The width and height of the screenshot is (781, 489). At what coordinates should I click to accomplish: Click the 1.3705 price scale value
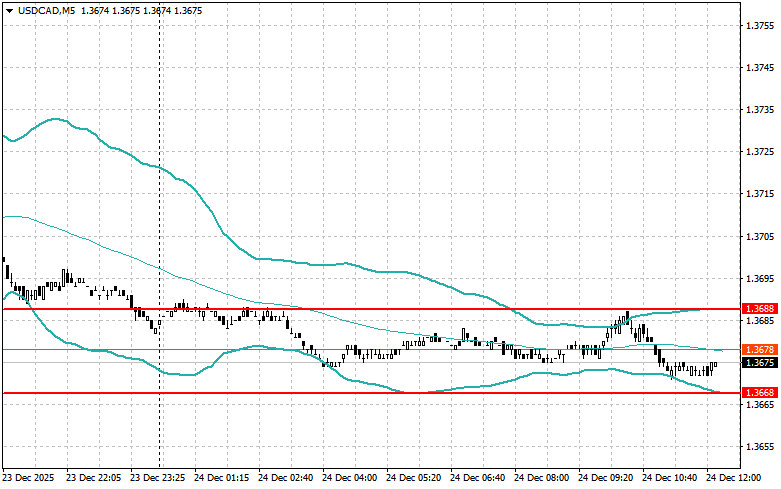760,236
